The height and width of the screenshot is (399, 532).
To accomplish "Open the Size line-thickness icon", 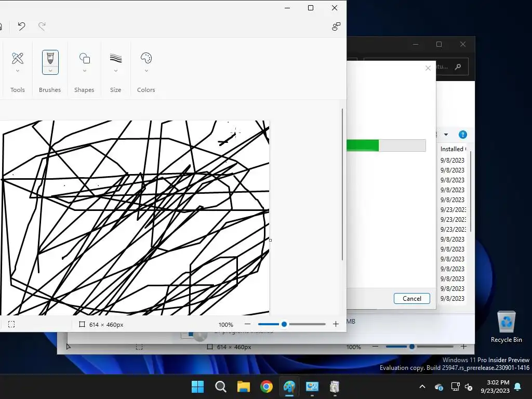I will pos(116,58).
